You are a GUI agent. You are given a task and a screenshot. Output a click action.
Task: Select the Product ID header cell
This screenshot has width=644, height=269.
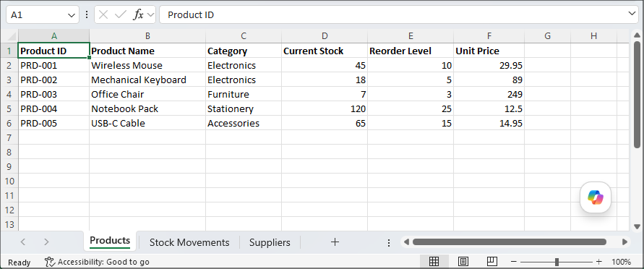pyautogui.click(x=53, y=51)
